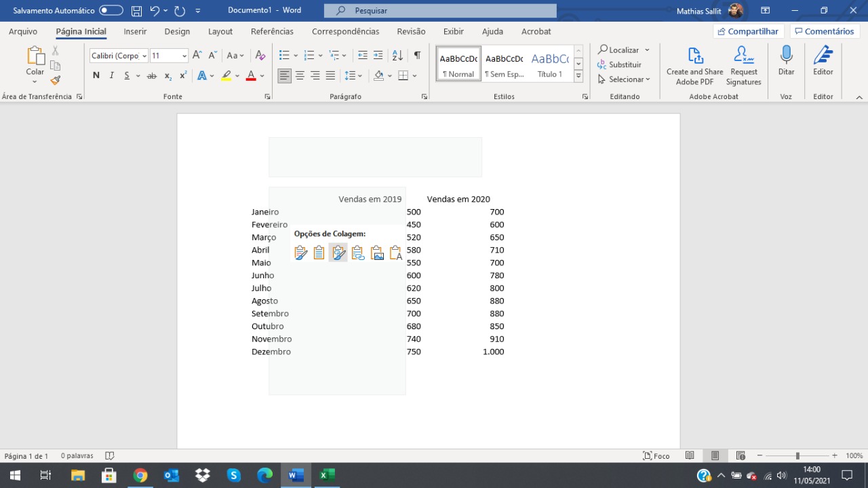
Task: Toggle Salvamento Automático switch
Action: point(111,11)
